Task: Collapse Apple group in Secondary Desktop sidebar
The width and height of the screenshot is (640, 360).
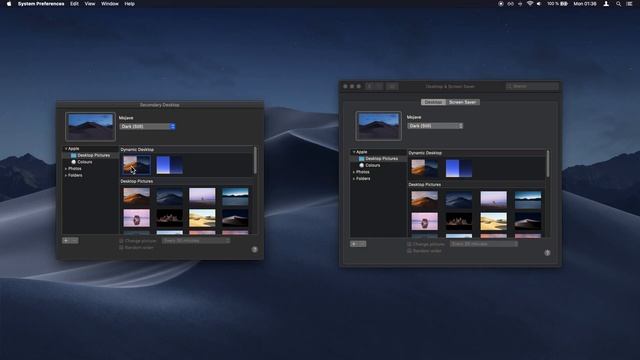Action: click(66, 149)
